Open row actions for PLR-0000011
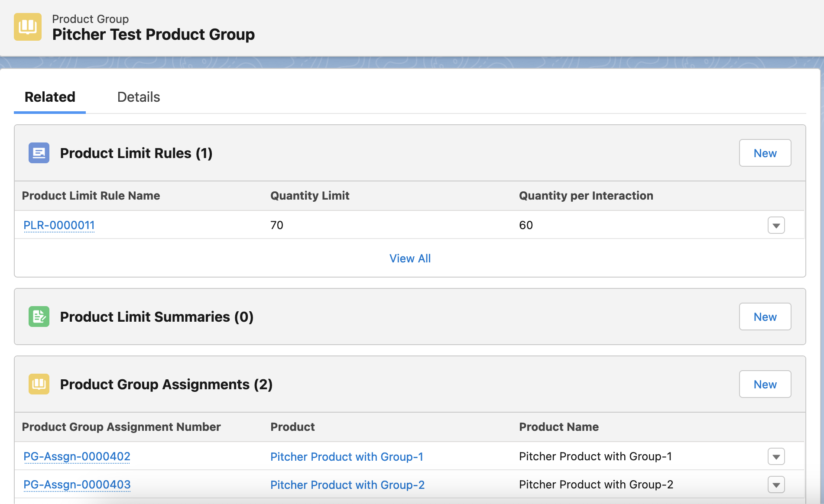Screen dimensions: 824x504 click(x=776, y=225)
